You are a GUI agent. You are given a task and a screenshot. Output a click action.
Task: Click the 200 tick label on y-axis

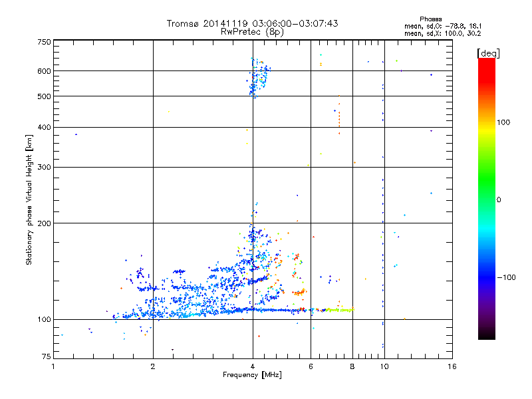tap(43, 223)
